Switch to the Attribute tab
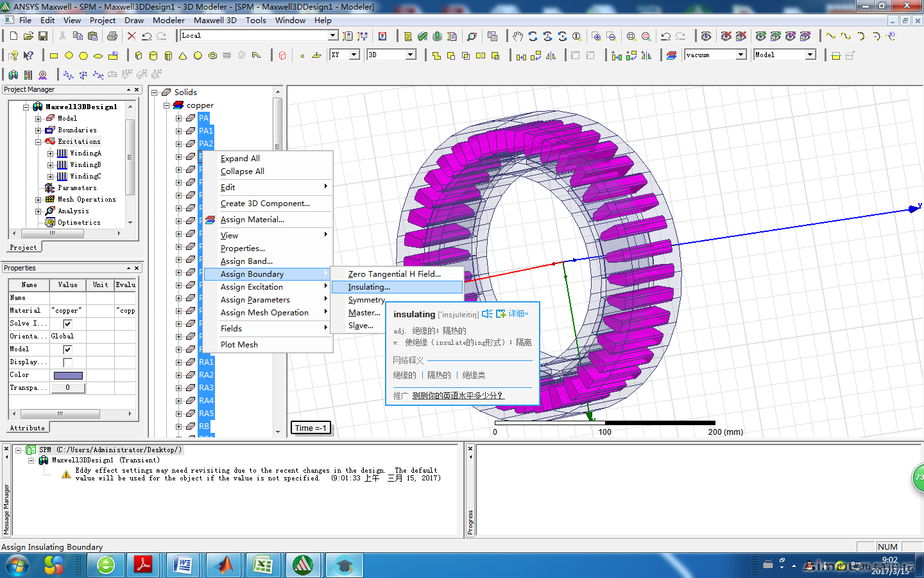 [x=28, y=428]
